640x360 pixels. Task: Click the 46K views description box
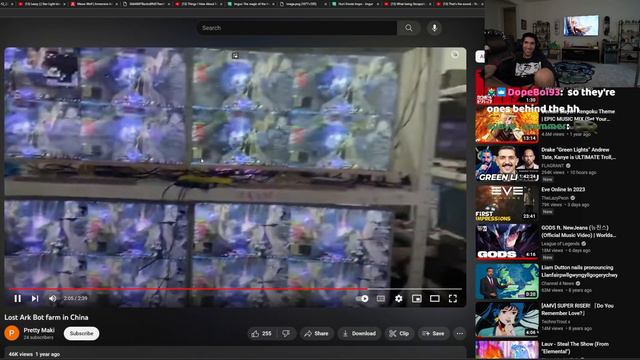click(235, 353)
